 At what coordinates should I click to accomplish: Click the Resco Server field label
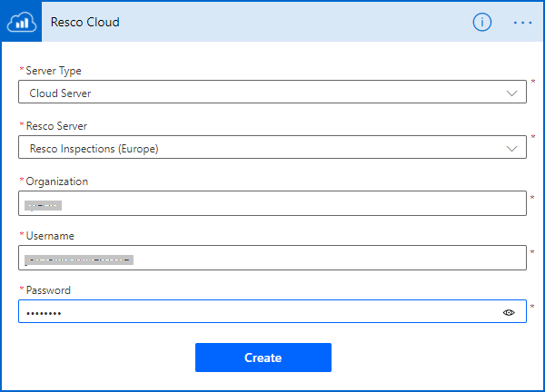coord(58,126)
